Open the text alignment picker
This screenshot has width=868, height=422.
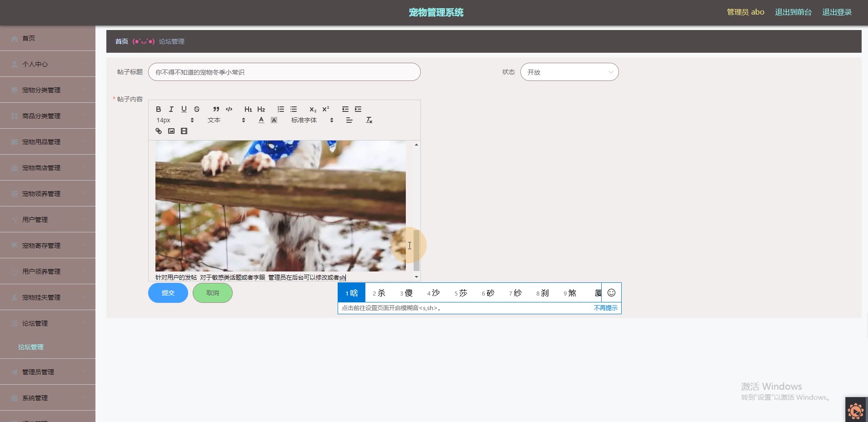coord(349,120)
